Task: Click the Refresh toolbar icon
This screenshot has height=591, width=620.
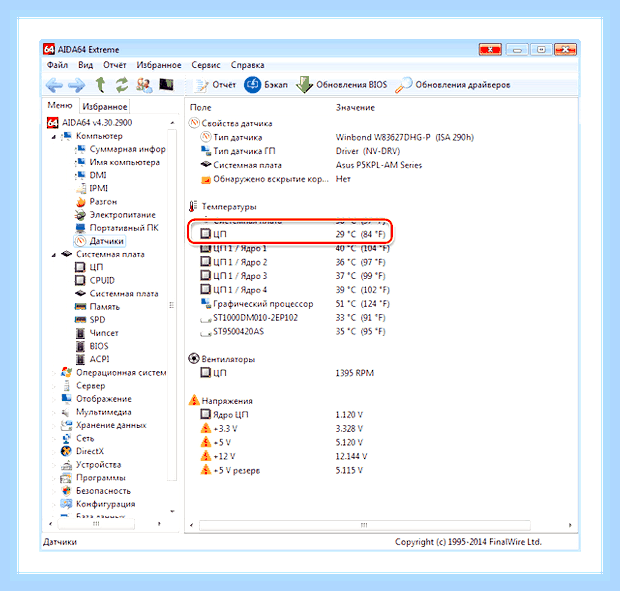Action: 122,85
